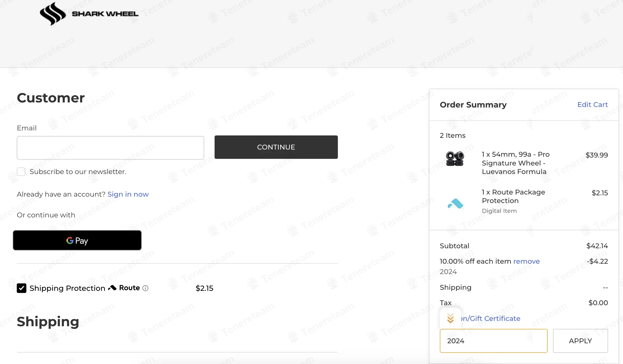Click the Sign in now link

pos(128,194)
